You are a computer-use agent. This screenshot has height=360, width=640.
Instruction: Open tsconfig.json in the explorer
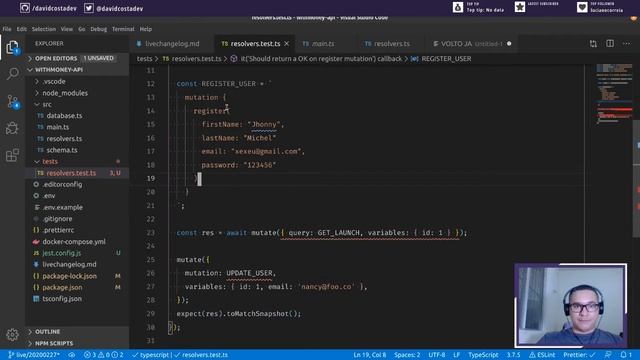pos(78,299)
